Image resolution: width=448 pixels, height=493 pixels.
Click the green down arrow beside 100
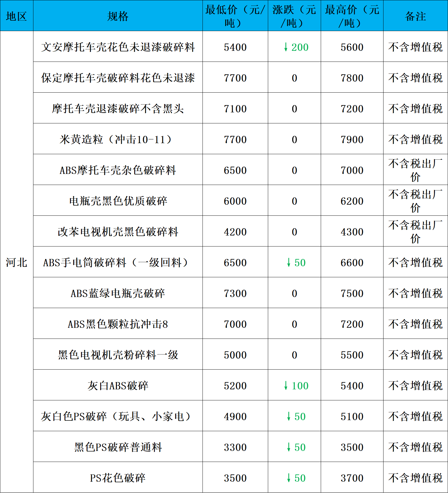click(x=286, y=386)
